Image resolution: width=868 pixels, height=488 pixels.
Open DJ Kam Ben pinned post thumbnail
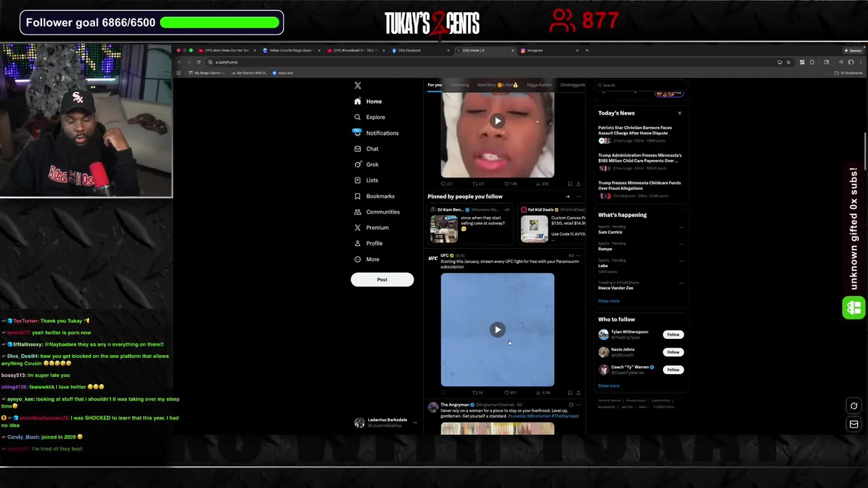point(443,229)
